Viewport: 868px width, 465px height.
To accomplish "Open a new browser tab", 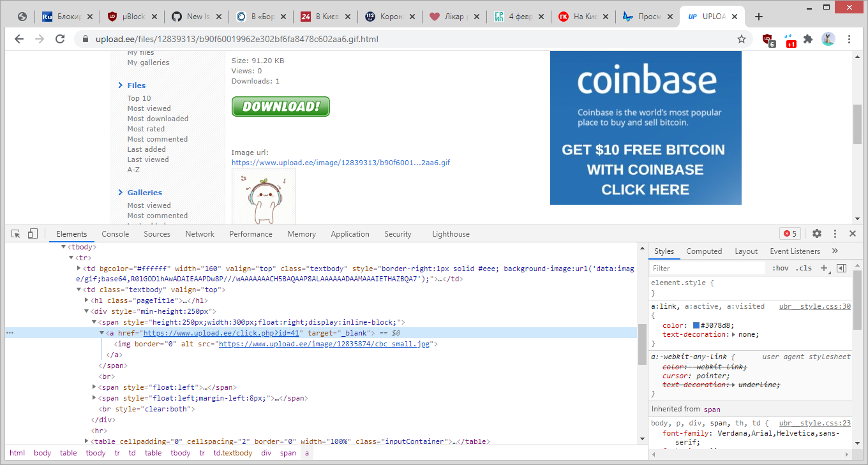I will 759,17.
